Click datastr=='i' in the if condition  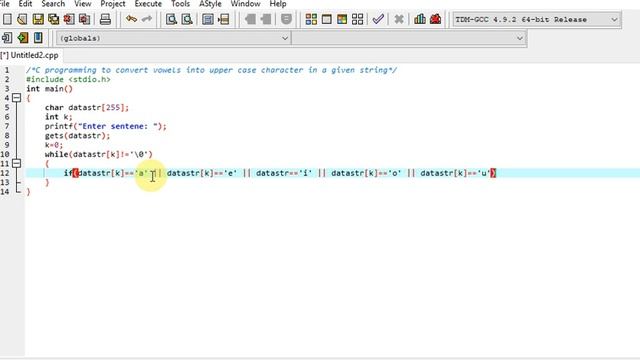(x=284, y=173)
